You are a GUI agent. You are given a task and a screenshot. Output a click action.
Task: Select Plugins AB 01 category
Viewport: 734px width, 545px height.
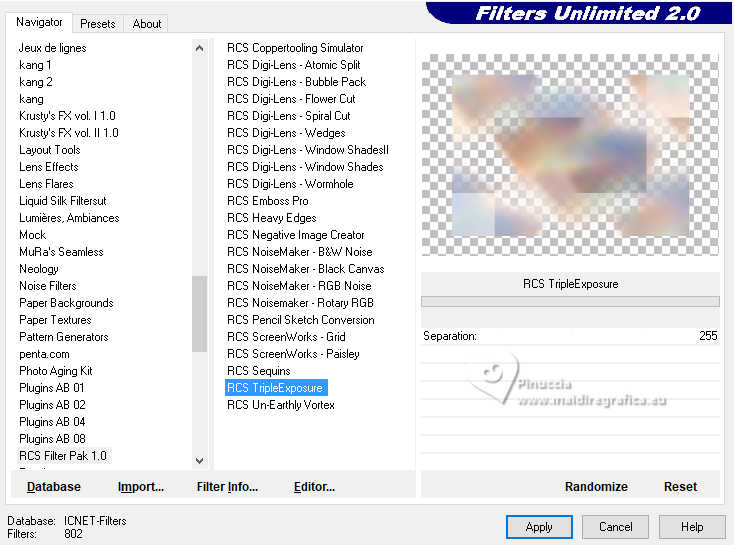(x=51, y=388)
